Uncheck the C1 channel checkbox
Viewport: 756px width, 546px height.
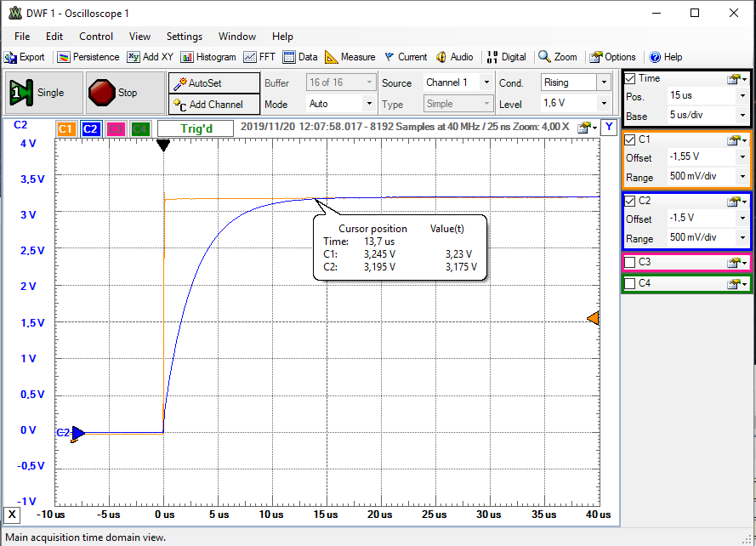(630, 139)
